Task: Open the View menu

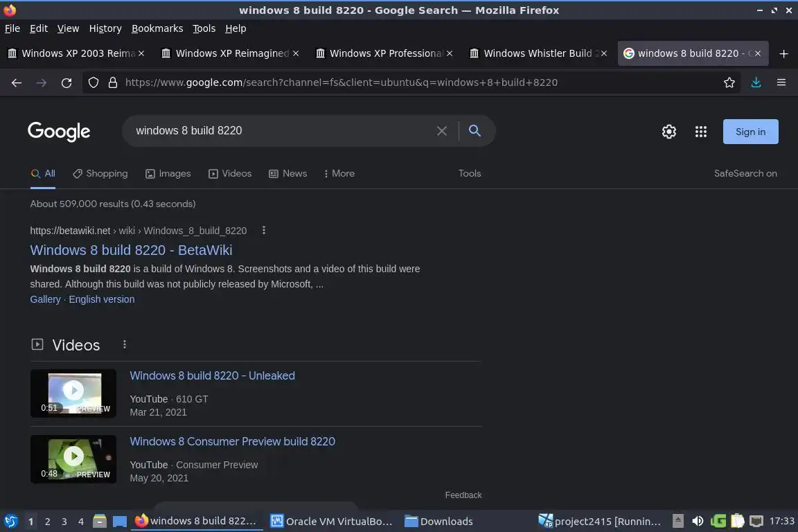Action: [68, 28]
